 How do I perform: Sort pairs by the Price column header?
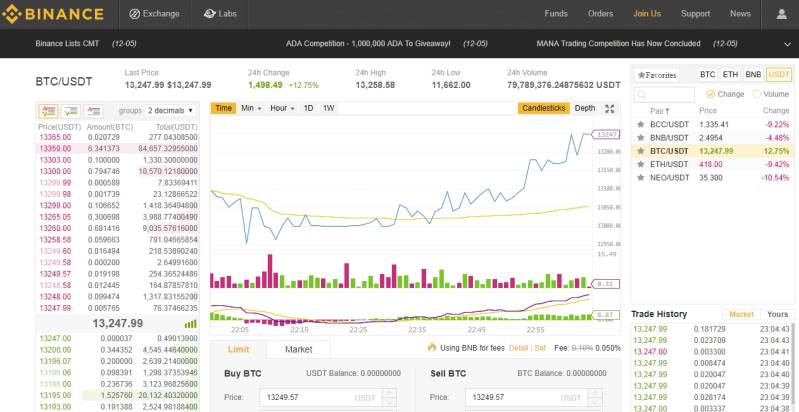(708, 111)
